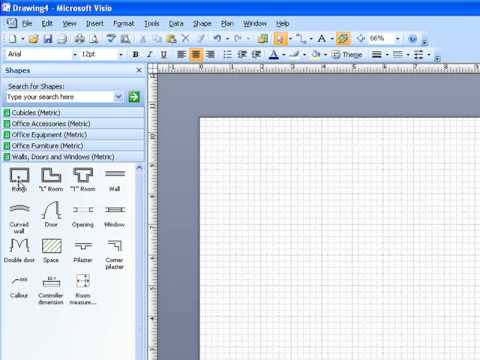The width and height of the screenshot is (480, 360).
Task: Undo the last action
Action: pos(217,39)
